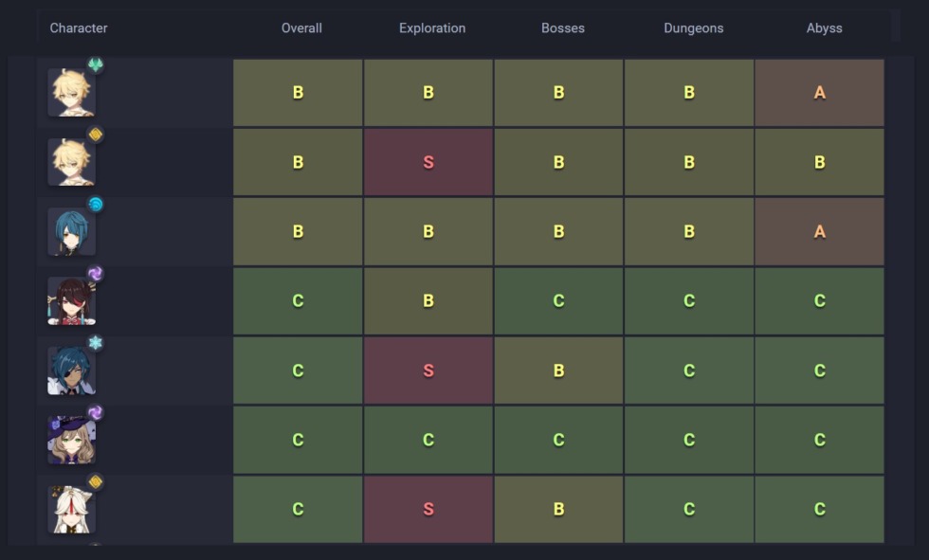
Task: Select Beidou's character portrait
Action: point(71,301)
